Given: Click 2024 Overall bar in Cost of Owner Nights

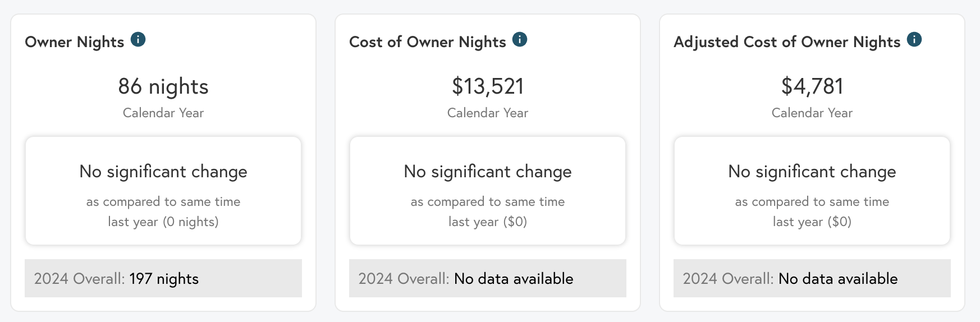Looking at the screenshot, I should pyautogui.click(x=488, y=278).
